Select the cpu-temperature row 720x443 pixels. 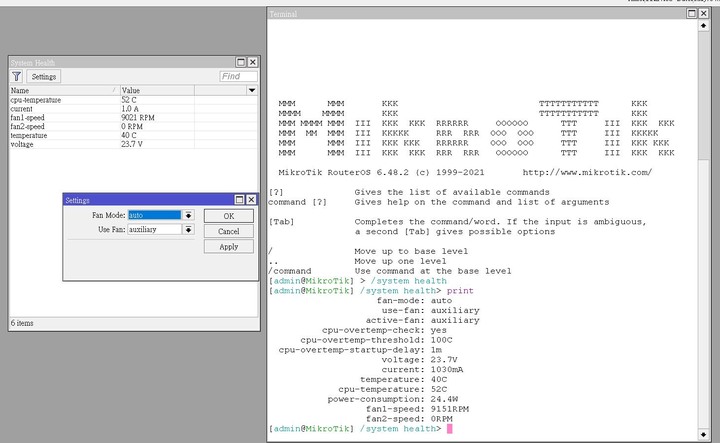coord(133,100)
